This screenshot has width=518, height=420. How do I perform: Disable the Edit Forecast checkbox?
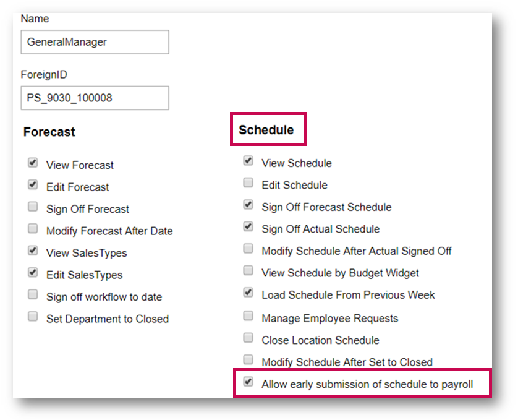point(33,186)
